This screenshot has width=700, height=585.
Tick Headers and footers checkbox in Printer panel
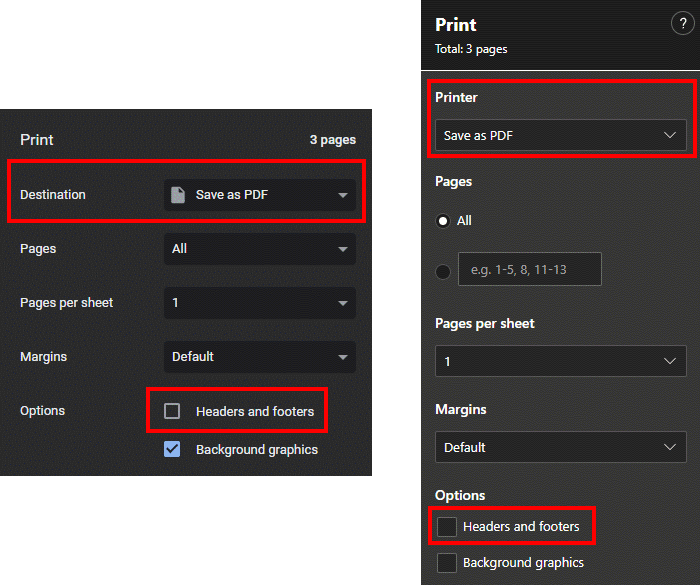pos(447,527)
